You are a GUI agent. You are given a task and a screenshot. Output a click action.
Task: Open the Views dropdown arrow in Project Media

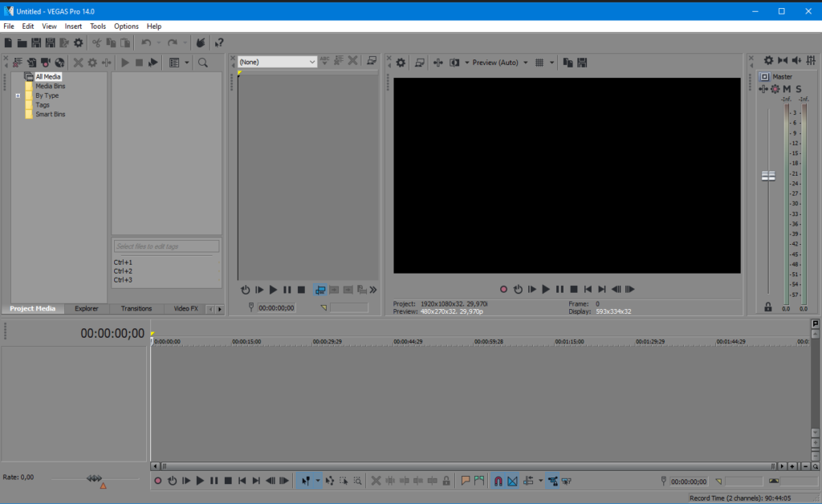[186, 63]
